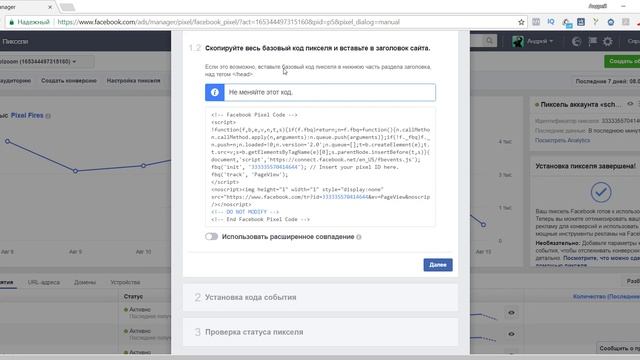
Task: Switch to the Настройка пикселя tab
Action: click(x=133, y=81)
